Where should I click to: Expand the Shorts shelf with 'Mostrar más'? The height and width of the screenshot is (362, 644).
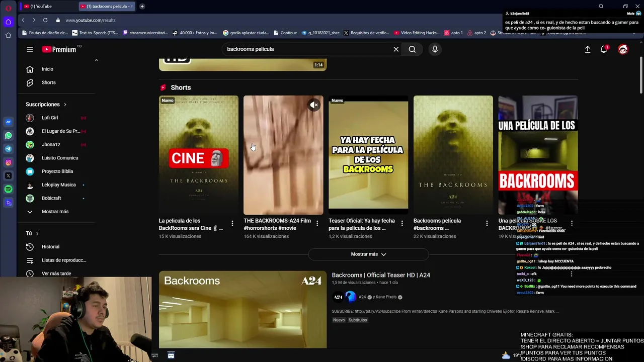coord(368,254)
